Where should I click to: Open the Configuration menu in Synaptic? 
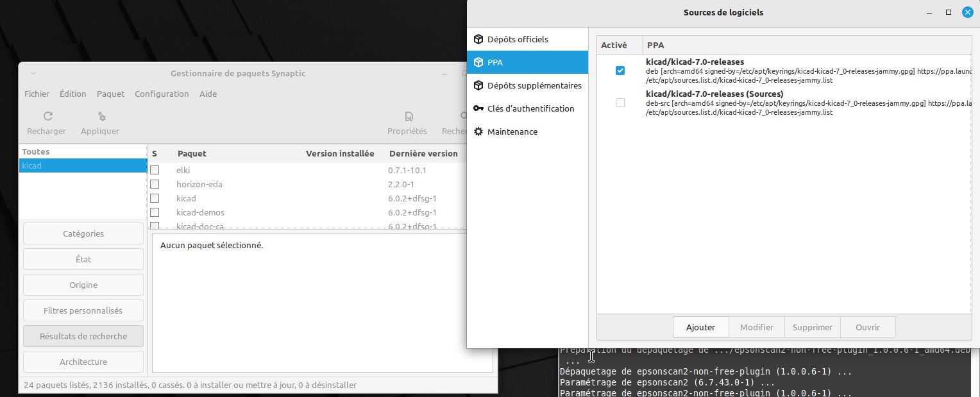tap(162, 94)
